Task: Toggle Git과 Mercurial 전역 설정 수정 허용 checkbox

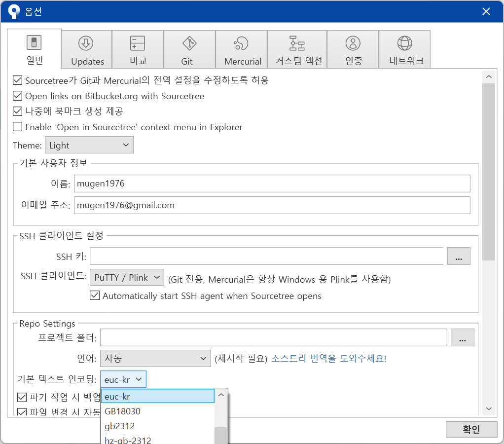Action: tap(17, 80)
